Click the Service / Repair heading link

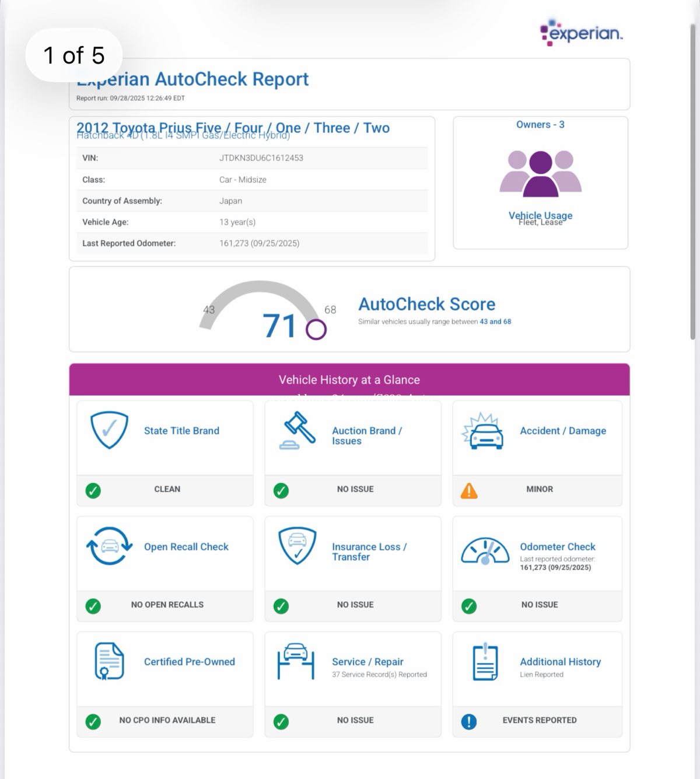pos(367,662)
